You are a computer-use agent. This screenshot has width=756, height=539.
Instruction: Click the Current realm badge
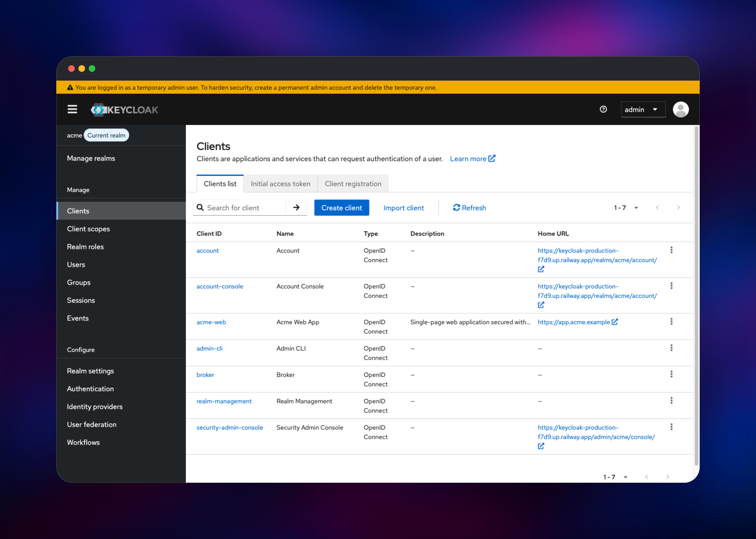[106, 135]
